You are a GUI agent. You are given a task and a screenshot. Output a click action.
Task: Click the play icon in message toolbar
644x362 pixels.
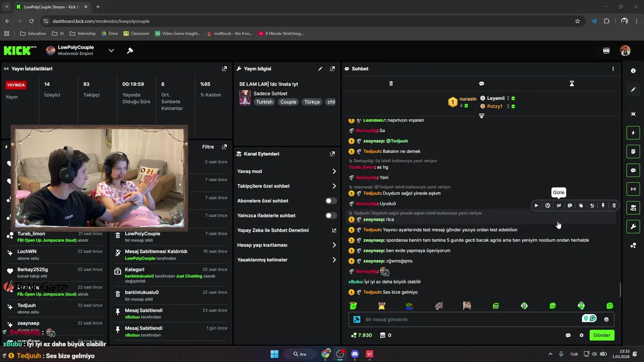point(536,205)
